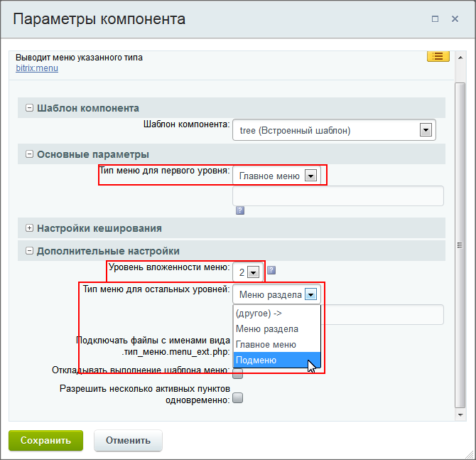Maximize the component parameters dialog
Image resolution: width=476 pixels, height=460 pixels.
coord(435,18)
